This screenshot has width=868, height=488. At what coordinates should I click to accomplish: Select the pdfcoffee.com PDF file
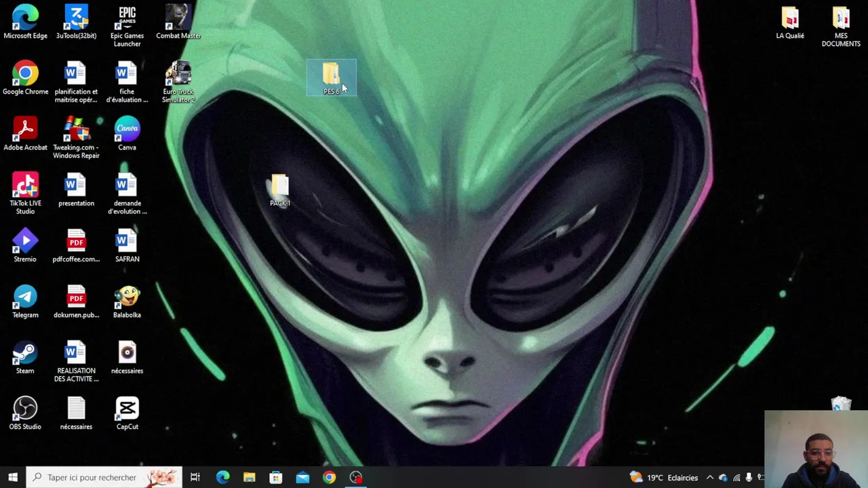coord(76,245)
